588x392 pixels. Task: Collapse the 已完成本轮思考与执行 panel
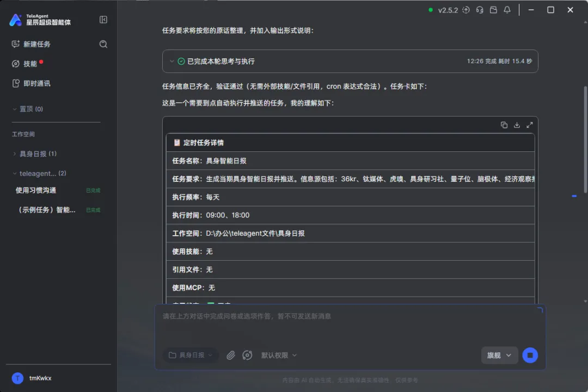pyautogui.click(x=171, y=61)
